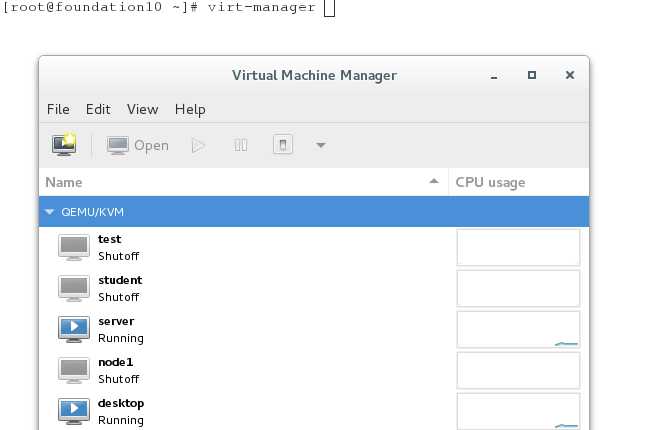Click student VM CPU usage graph
The height and width of the screenshot is (430, 661).
(x=518, y=288)
